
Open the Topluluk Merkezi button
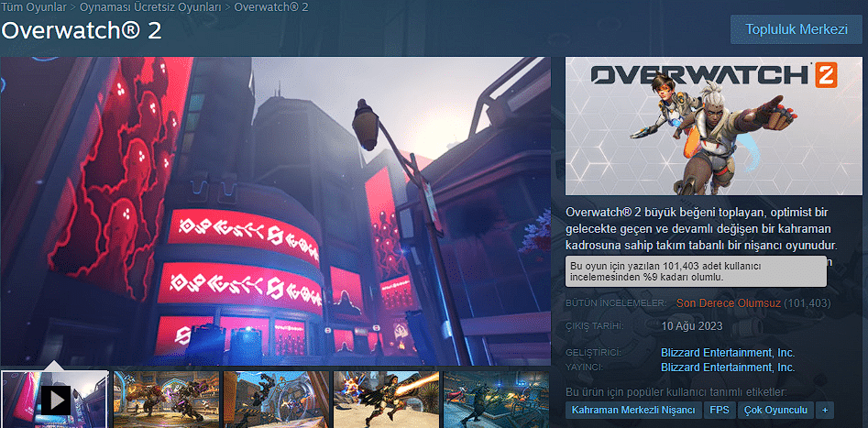point(796,29)
